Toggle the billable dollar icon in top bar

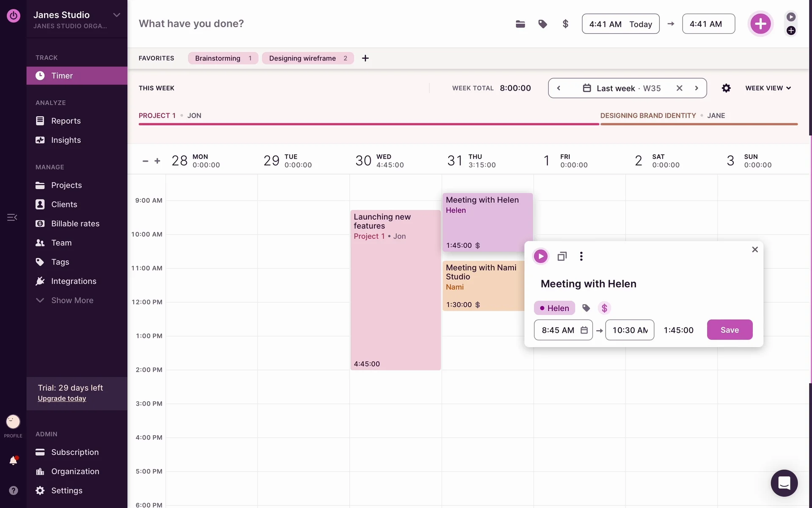coord(565,24)
